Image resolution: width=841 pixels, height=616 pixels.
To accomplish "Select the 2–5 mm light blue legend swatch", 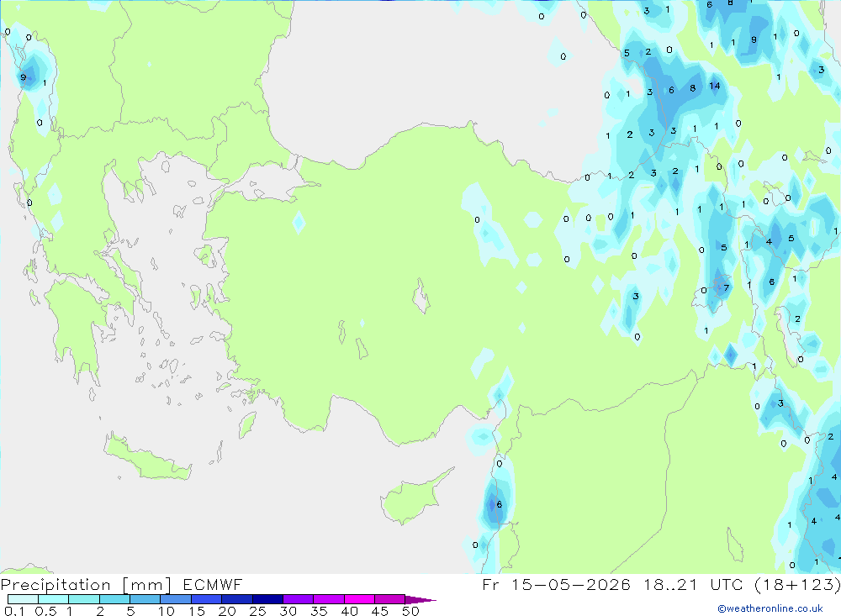I will point(114,599).
